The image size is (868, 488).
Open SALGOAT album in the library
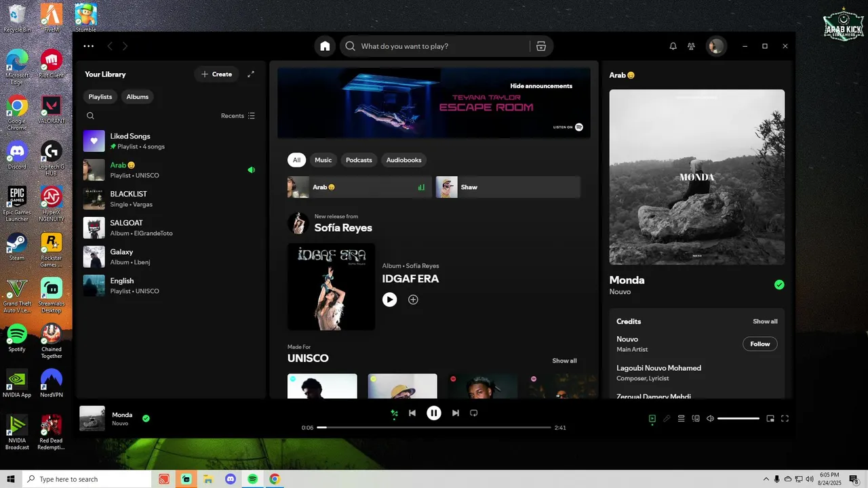pyautogui.click(x=170, y=228)
